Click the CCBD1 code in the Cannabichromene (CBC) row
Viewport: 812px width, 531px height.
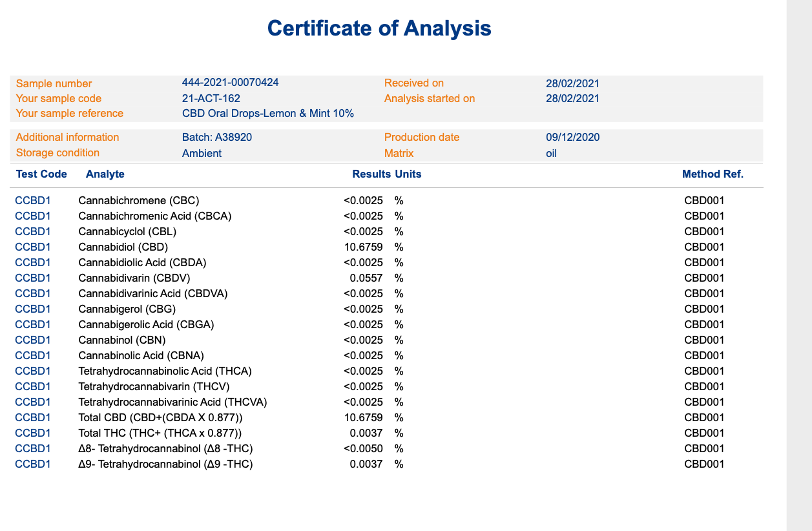[x=32, y=200]
